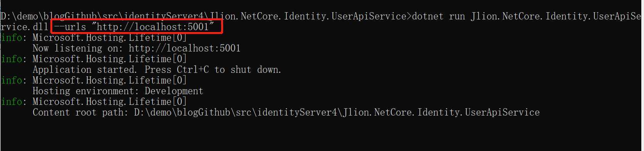
Task: Click "Press Ctrl+C to shut down" text
Action: pos(213,70)
